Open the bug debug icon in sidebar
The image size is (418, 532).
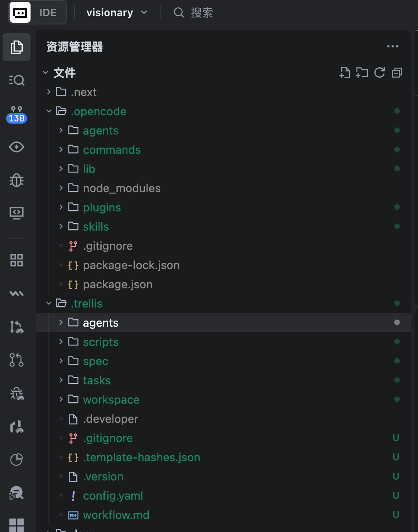pos(17,180)
